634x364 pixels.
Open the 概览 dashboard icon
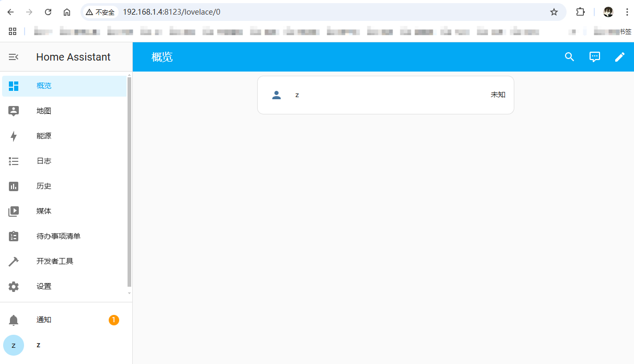(x=14, y=86)
